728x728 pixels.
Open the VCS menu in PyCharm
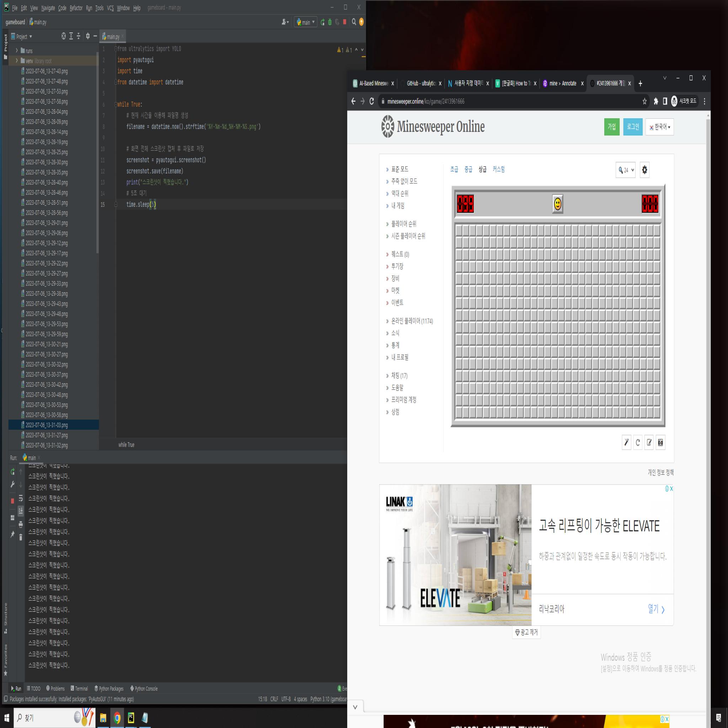coord(110,8)
